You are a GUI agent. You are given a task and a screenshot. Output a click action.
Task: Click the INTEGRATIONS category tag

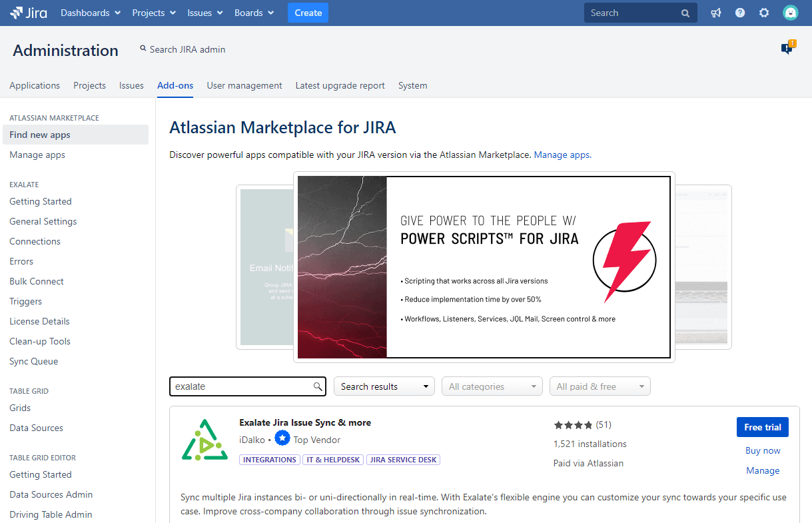(x=270, y=460)
